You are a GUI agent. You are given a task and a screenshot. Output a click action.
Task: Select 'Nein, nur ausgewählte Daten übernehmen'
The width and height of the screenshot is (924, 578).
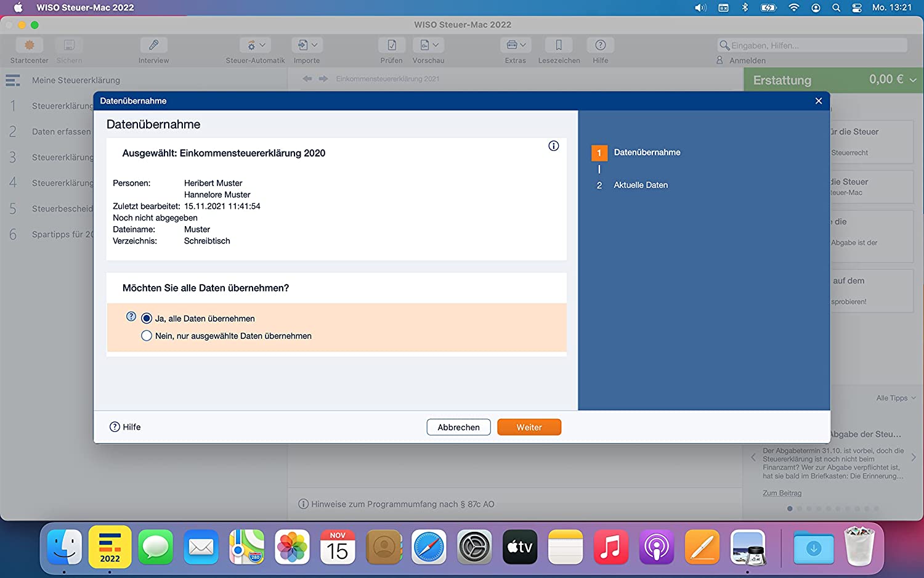point(147,336)
